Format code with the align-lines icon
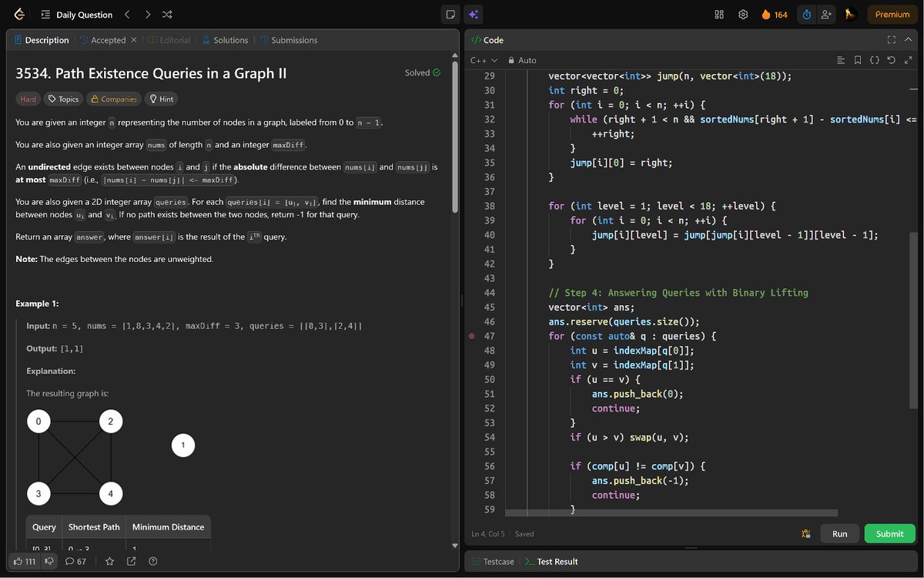Viewport: 924px width, 578px height. pos(841,60)
